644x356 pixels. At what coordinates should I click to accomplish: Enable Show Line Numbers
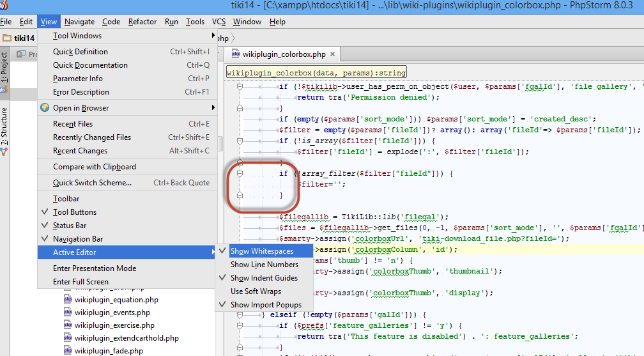click(x=264, y=265)
